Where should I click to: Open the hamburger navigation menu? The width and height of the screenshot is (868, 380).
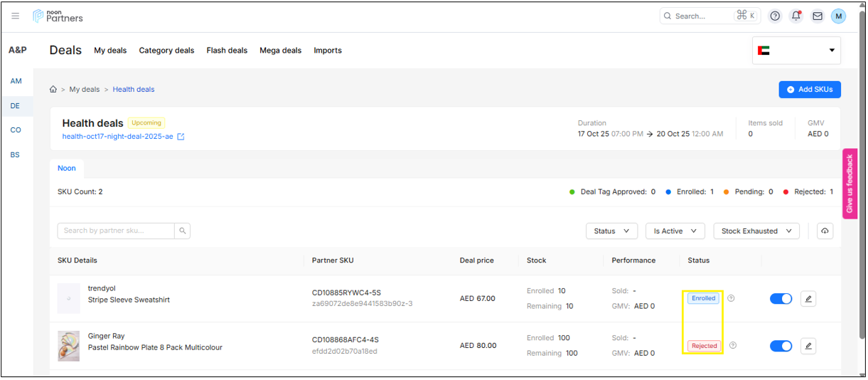click(16, 16)
